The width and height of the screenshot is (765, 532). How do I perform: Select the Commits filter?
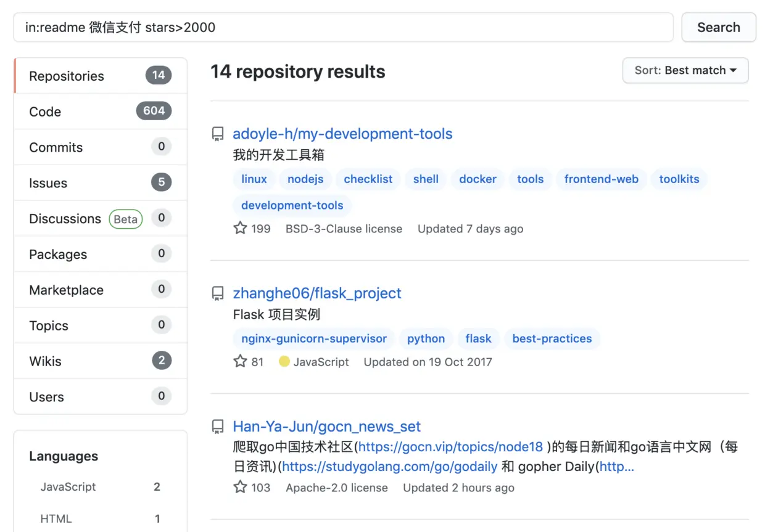point(101,147)
